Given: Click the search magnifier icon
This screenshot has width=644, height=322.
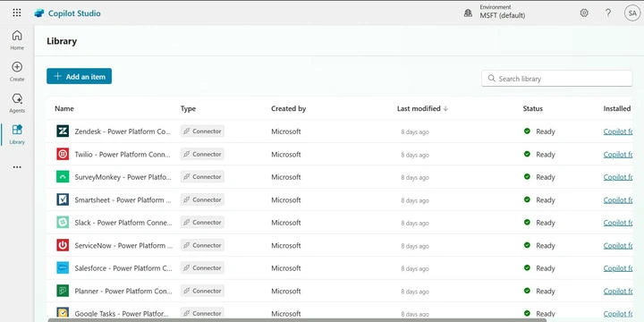Looking at the screenshot, I should pos(491,78).
